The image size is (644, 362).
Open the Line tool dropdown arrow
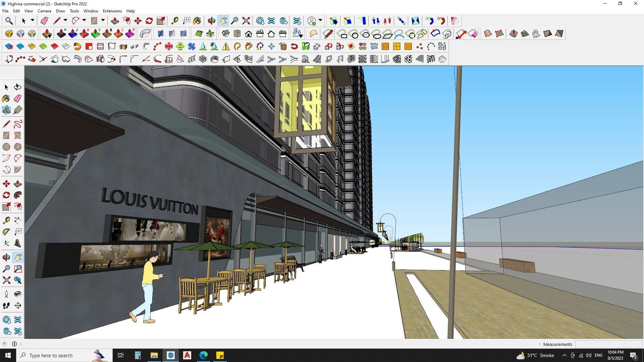click(x=65, y=20)
